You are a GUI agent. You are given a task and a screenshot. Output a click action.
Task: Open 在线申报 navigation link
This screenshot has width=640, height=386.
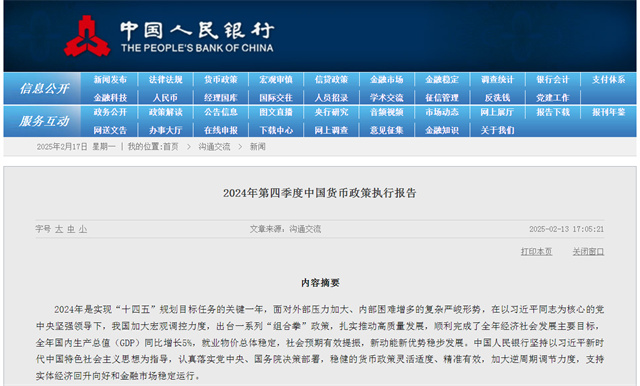221,131
